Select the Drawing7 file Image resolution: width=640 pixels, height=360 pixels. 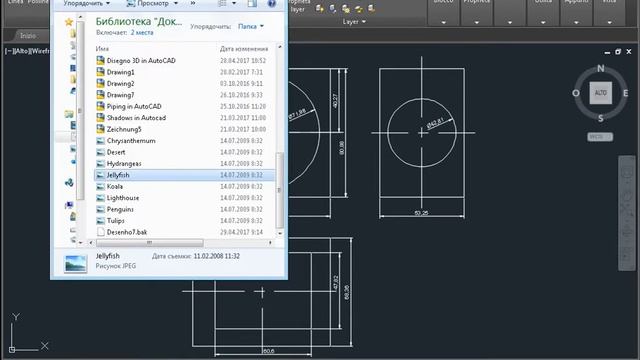point(120,95)
